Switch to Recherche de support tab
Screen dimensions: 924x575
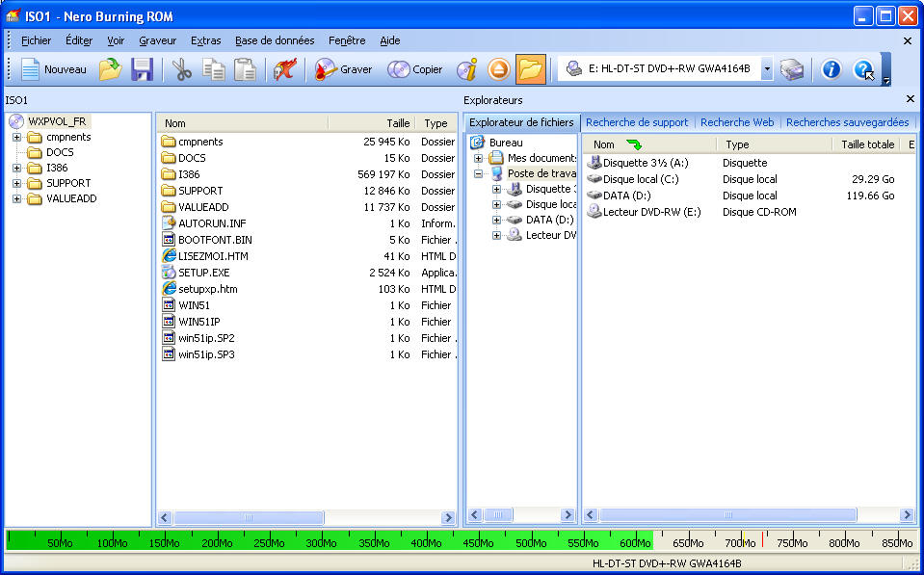[x=637, y=122]
